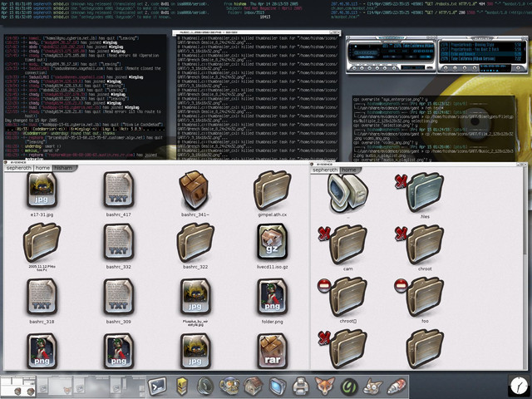Viewport: 532px width, 399px height.
Task: Select the foo folder
Action: coord(425,297)
